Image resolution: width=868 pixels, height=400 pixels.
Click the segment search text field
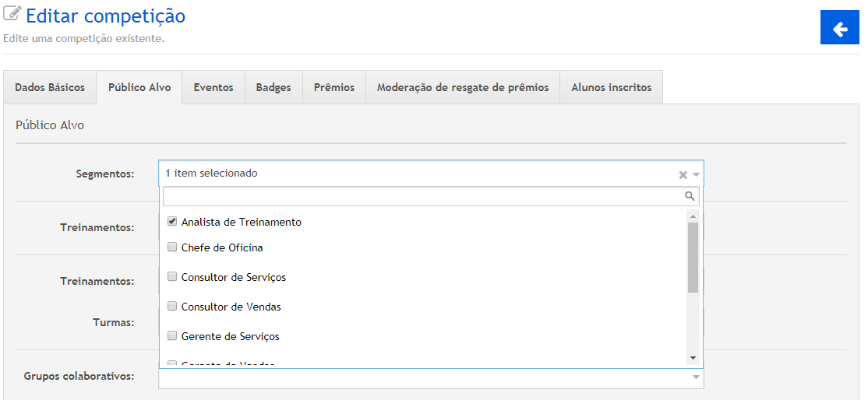coord(422,196)
